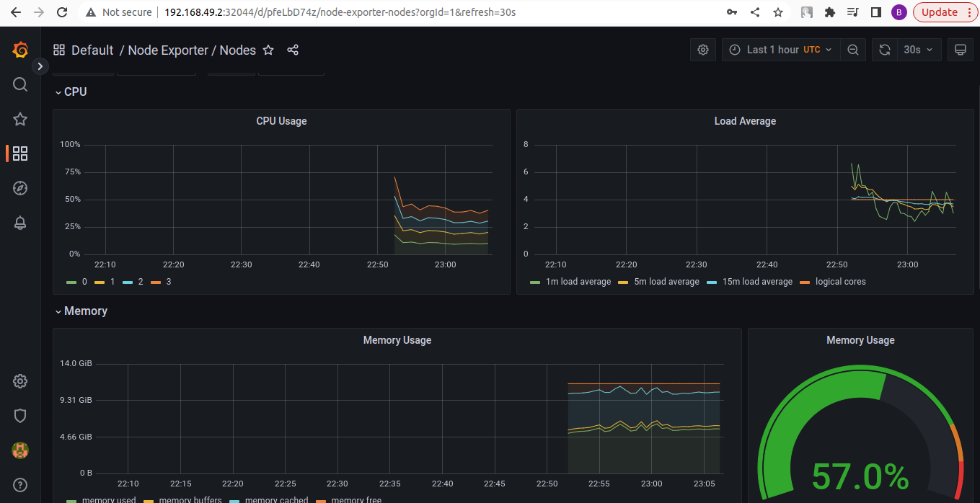Focus the browser address bar URL

tap(340, 12)
